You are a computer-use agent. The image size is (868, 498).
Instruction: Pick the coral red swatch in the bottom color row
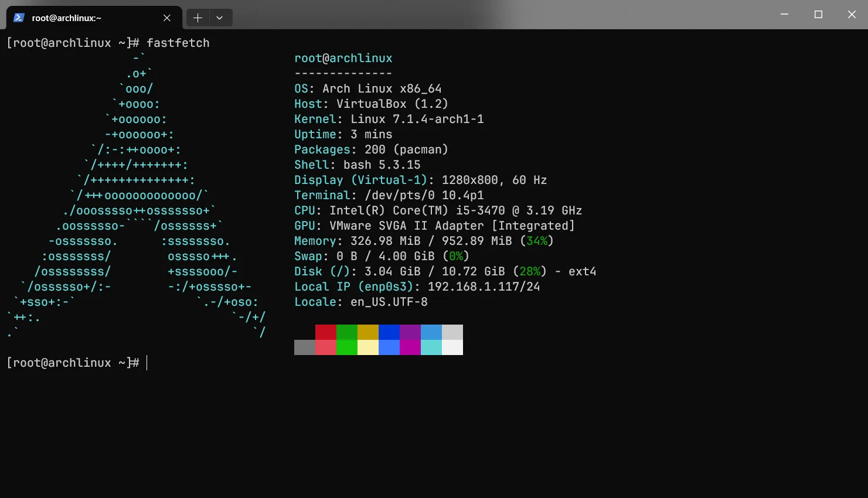coord(326,347)
